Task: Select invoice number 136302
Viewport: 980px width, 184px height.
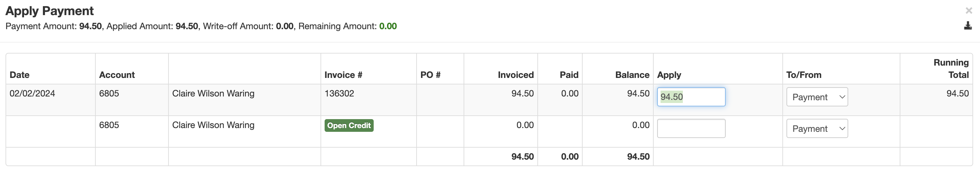Action: pos(339,94)
